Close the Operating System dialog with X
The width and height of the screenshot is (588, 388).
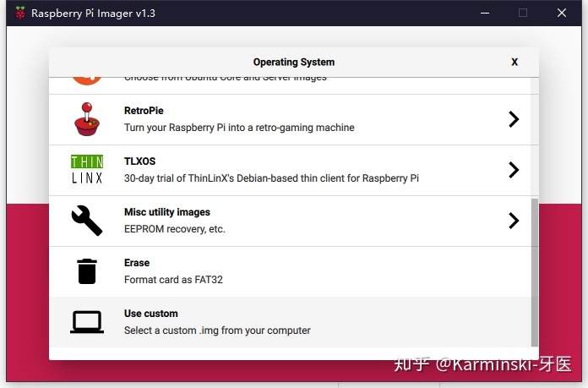pyautogui.click(x=514, y=62)
